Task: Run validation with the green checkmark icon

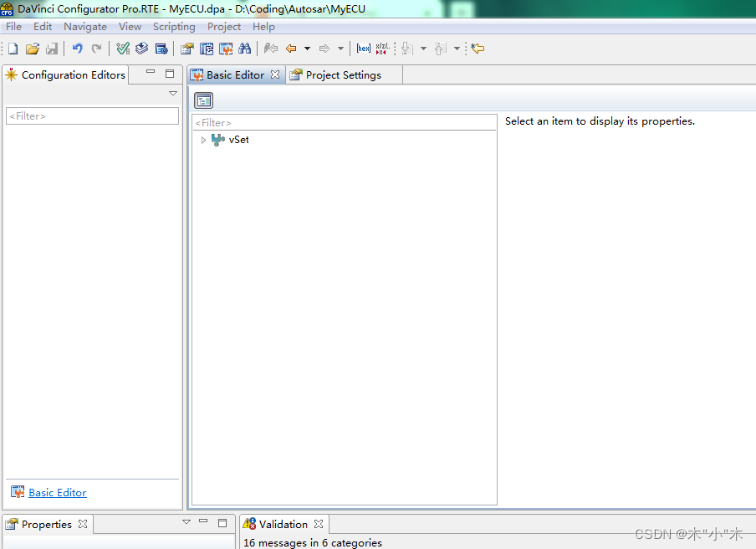Action: click(123, 49)
